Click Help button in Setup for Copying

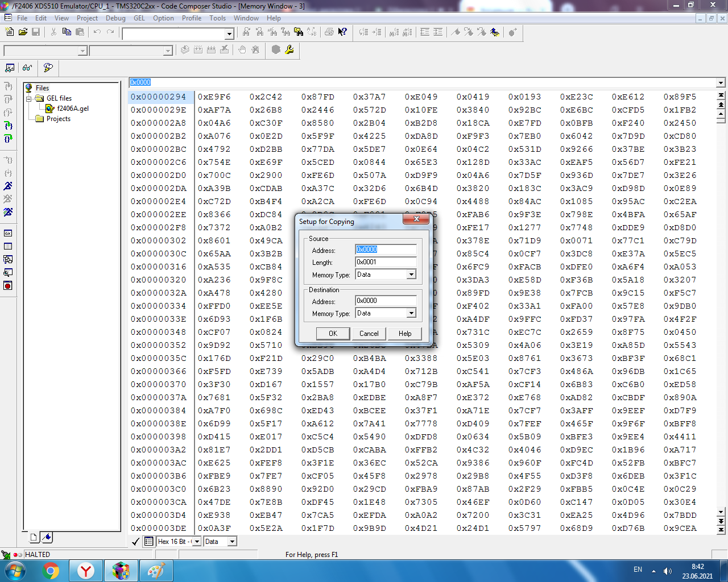405,334
